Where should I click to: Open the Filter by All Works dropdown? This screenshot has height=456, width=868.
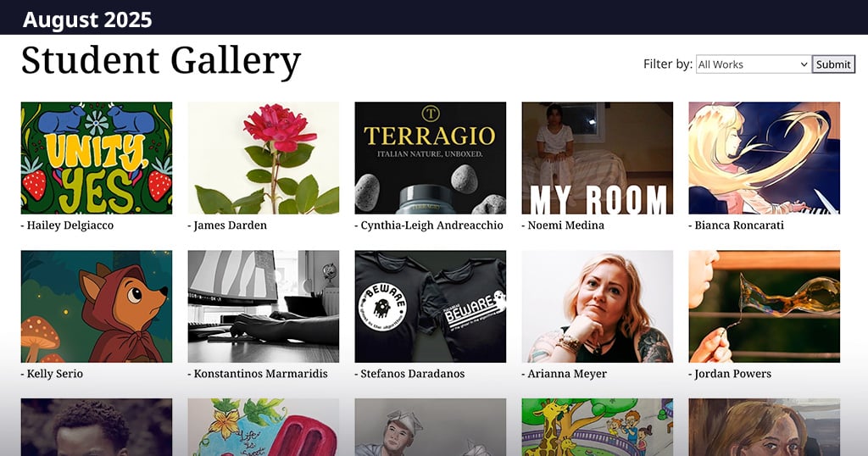tap(754, 64)
